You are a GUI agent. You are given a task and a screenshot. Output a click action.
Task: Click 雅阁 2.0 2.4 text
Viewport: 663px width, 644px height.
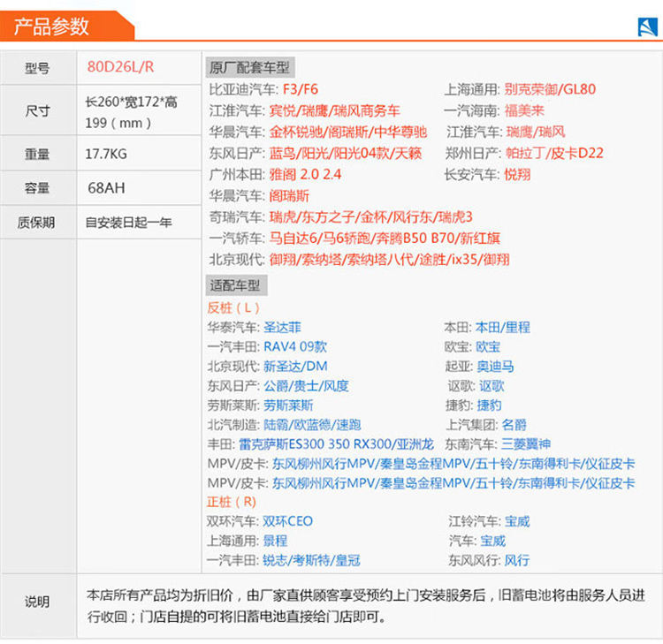click(305, 175)
